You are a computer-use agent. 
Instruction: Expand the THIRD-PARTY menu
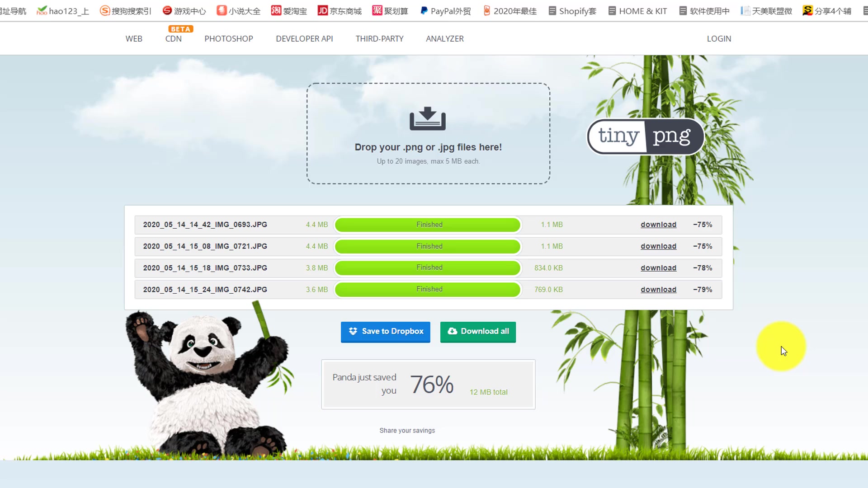click(x=380, y=38)
